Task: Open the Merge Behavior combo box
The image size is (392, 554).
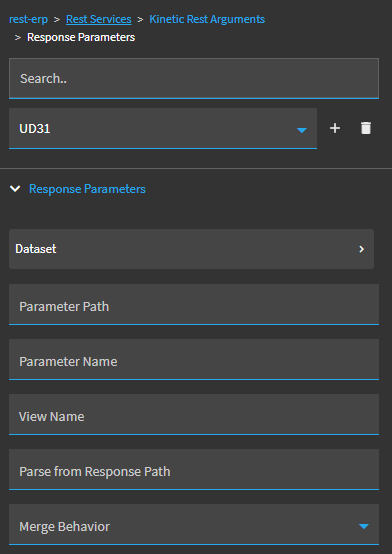Action: [x=194, y=524]
